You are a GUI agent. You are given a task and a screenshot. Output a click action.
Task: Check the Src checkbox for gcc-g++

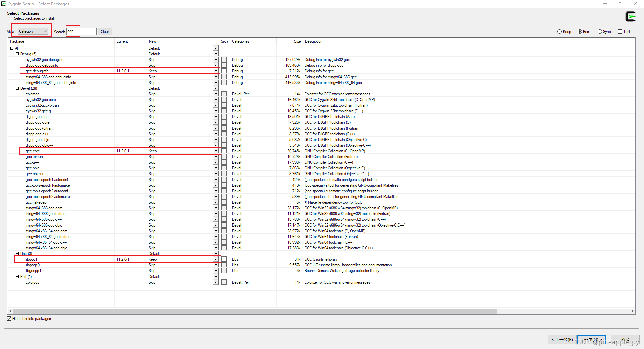click(x=224, y=162)
